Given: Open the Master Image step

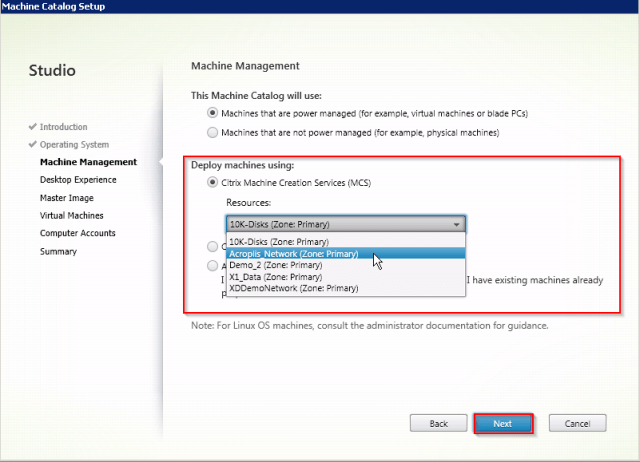Looking at the screenshot, I should 68,198.
